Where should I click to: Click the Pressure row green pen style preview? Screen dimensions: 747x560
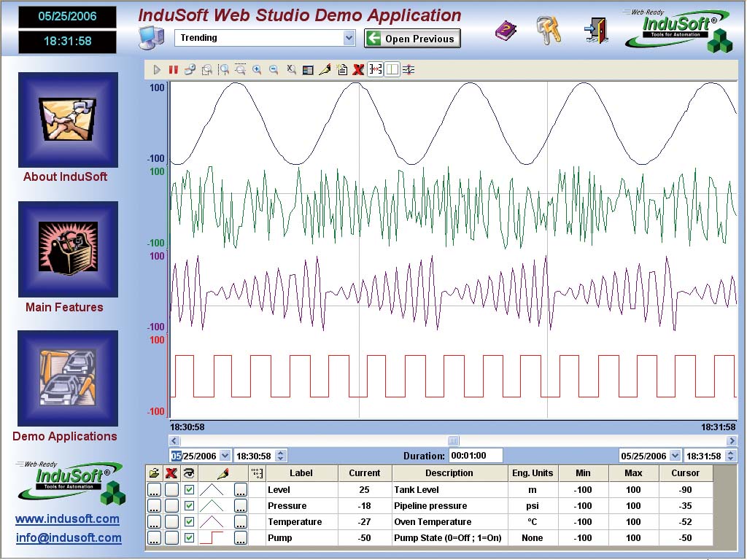tap(212, 506)
